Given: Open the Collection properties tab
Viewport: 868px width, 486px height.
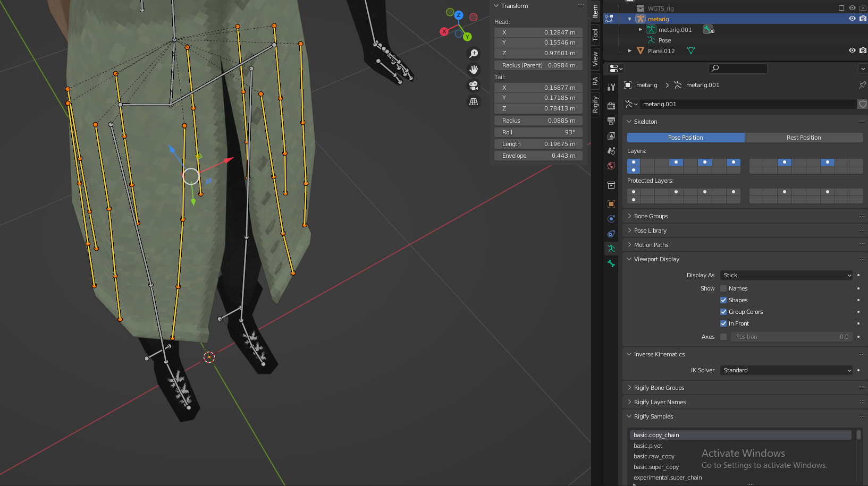Looking at the screenshot, I should point(611,185).
